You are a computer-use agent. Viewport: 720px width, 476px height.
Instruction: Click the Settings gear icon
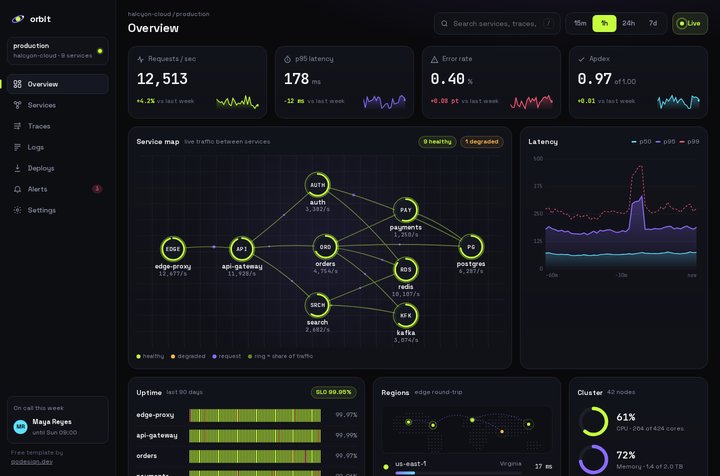(x=17, y=210)
